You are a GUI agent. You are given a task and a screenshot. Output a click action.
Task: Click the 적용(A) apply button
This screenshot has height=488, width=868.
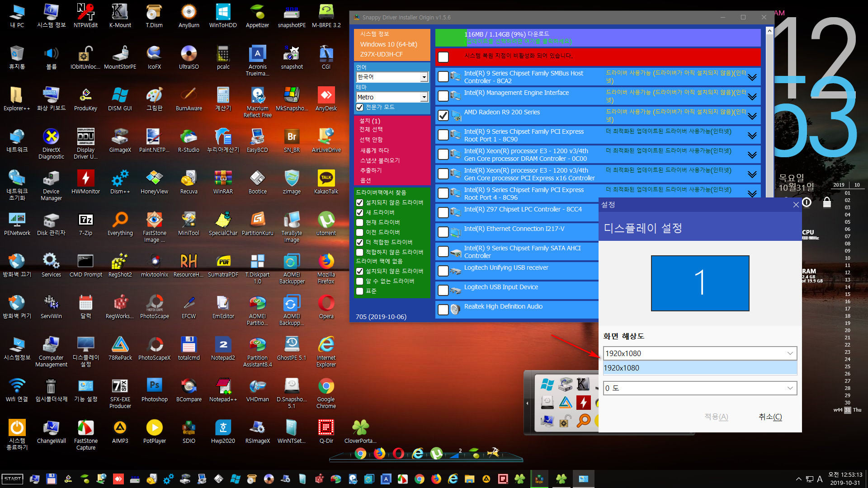716,417
